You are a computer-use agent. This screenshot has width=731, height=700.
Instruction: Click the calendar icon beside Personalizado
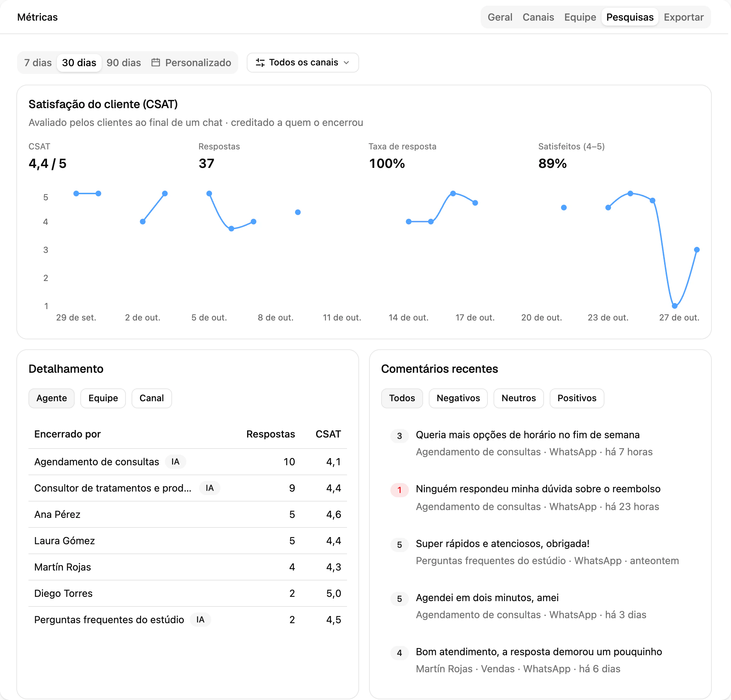pyautogui.click(x=155, y=62)
